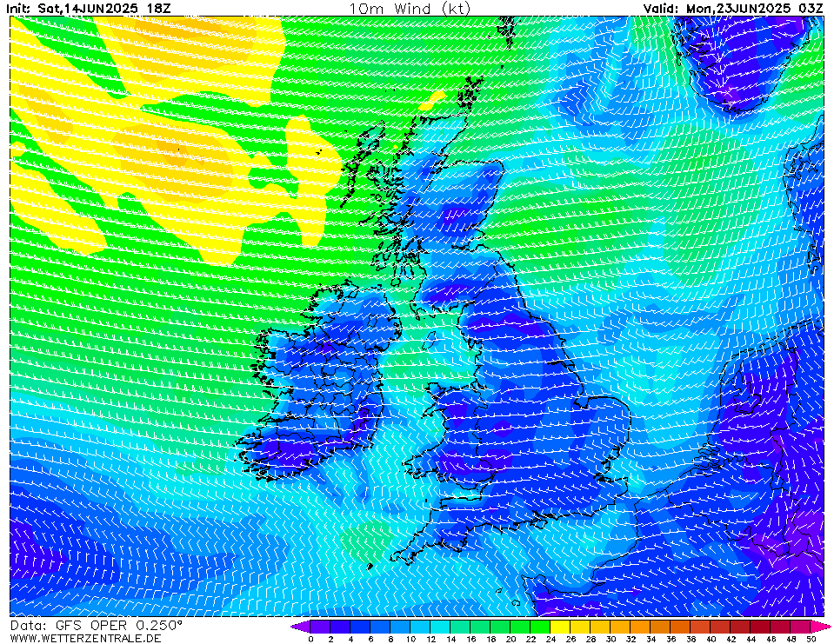
Task: Select the 48–50 kt crimson legend swatch
Action: (801, 626)
